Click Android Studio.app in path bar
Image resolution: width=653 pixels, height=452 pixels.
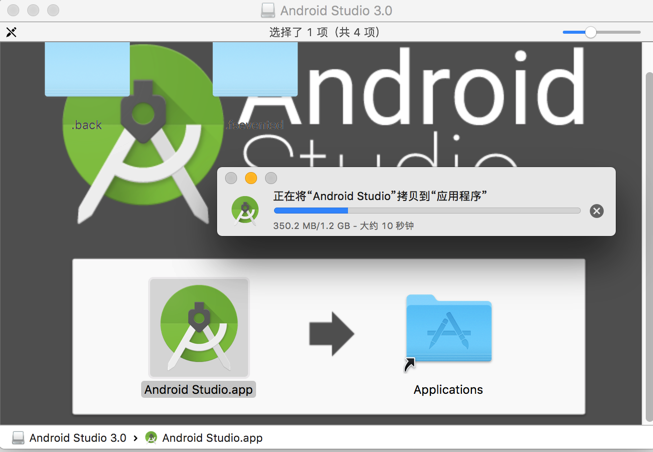[x=212, y=438]
